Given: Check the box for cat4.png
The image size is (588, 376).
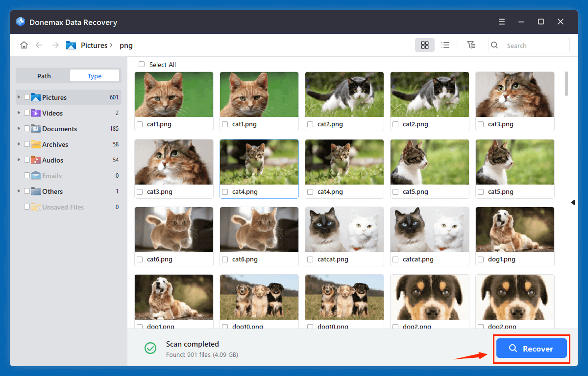Looking at the screenshot, I should click(x=224, y=192).
